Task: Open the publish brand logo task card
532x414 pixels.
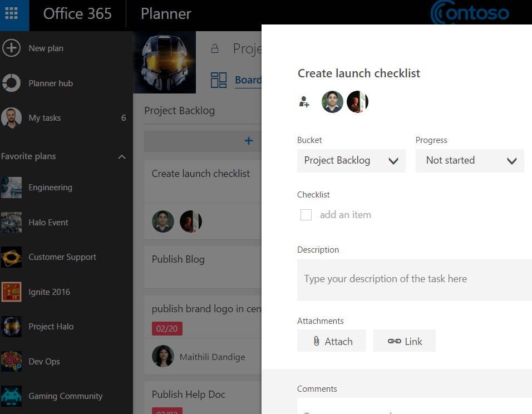Action: 203,335
